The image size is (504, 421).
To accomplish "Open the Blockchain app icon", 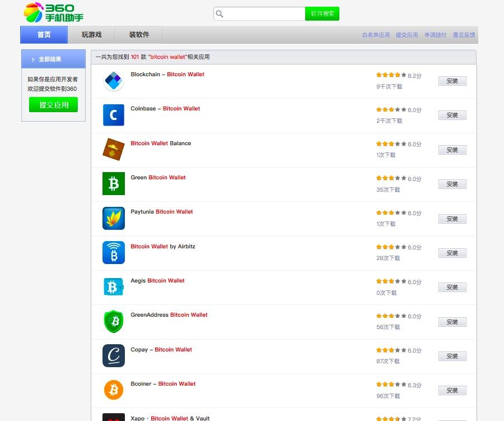I will coord(114,81).
